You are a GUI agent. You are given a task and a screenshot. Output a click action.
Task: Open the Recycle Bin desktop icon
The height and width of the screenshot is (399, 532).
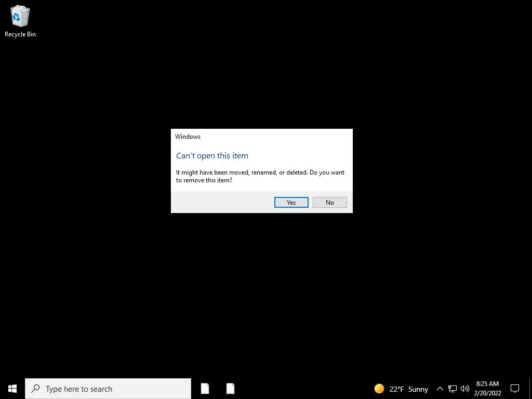[x=20, y=21]
